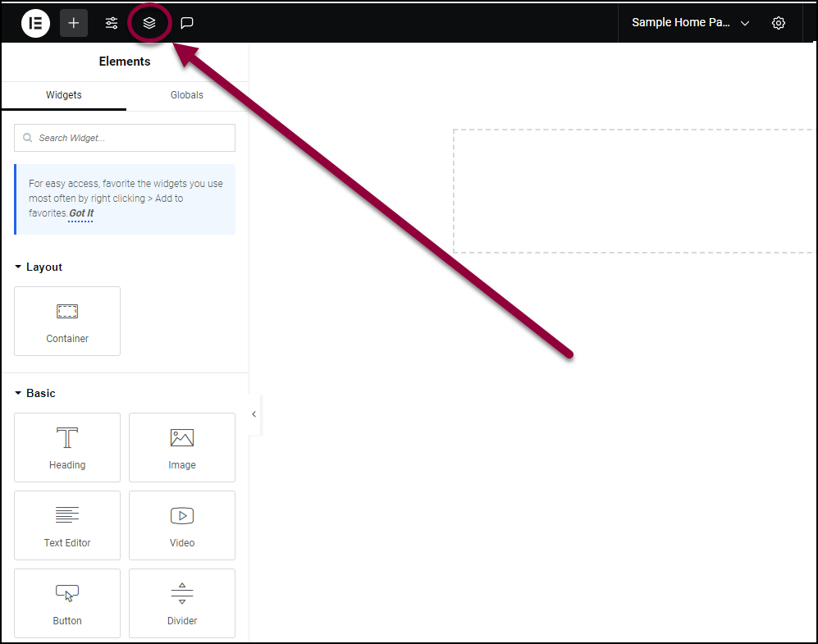
Task: Select the Button widget
Action: [67, 603]
